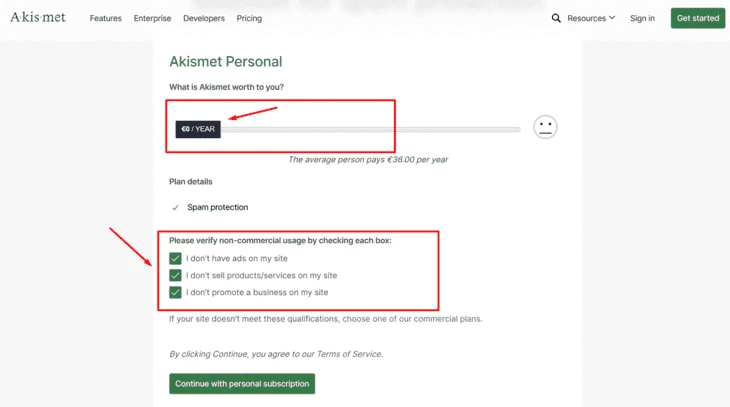The width and height of the screenshot is (730, 407).
Task: Click the Resources chevron arrow
Action: [612, 18]
